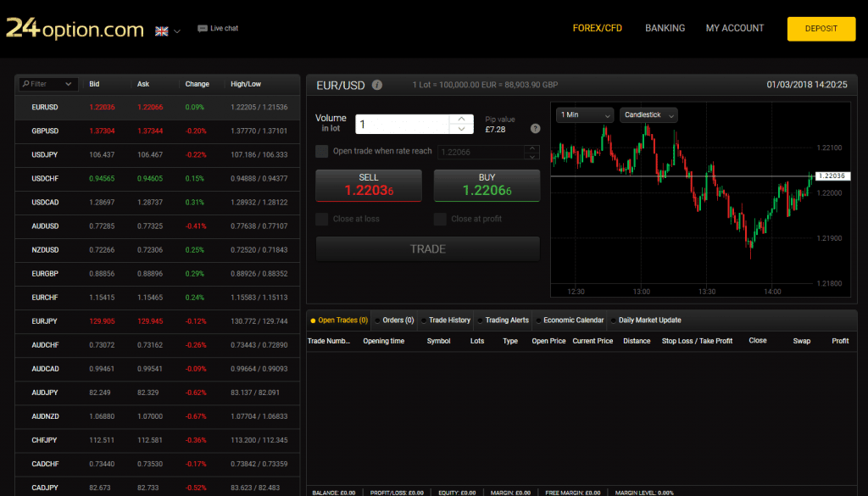Click the Profit column header
The width and height of the screenshot is (868, 496).
840,341
